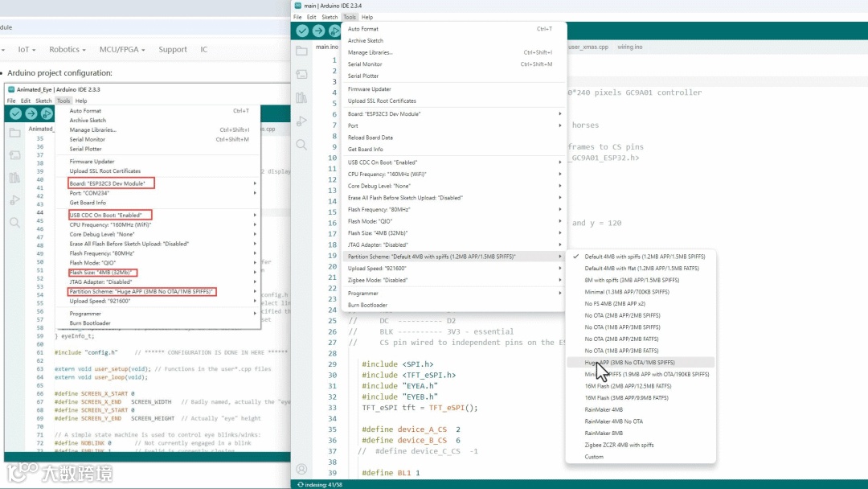Click Debug play icon in Animated_Eye toolbar

pyautogui.click(x=47, y=113)
